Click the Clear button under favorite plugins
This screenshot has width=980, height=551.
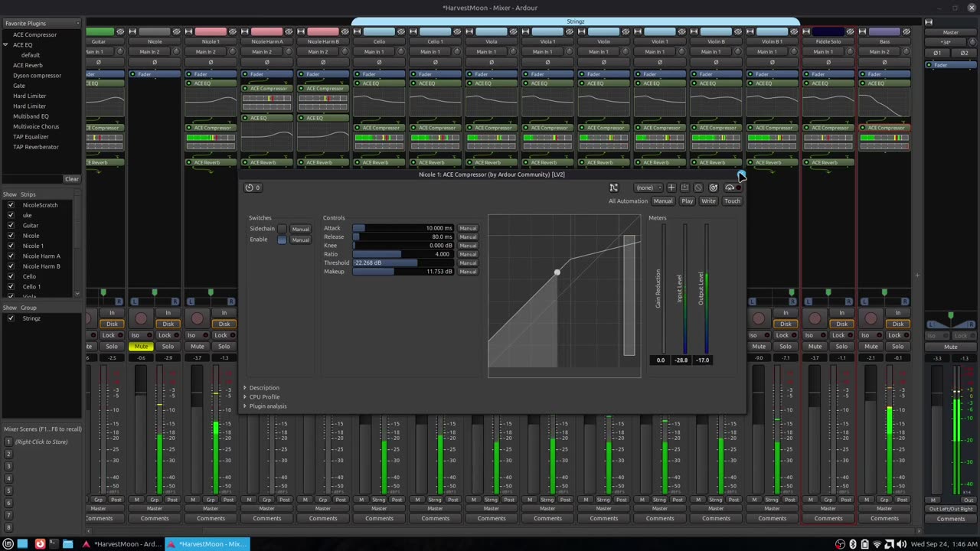[x=72, y=179]
